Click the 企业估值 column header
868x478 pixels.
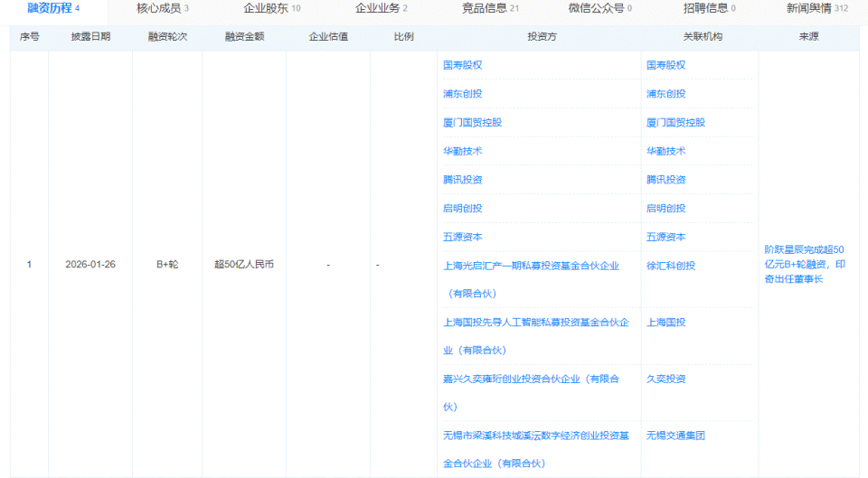pyautogui.click(x=328, y=37)
